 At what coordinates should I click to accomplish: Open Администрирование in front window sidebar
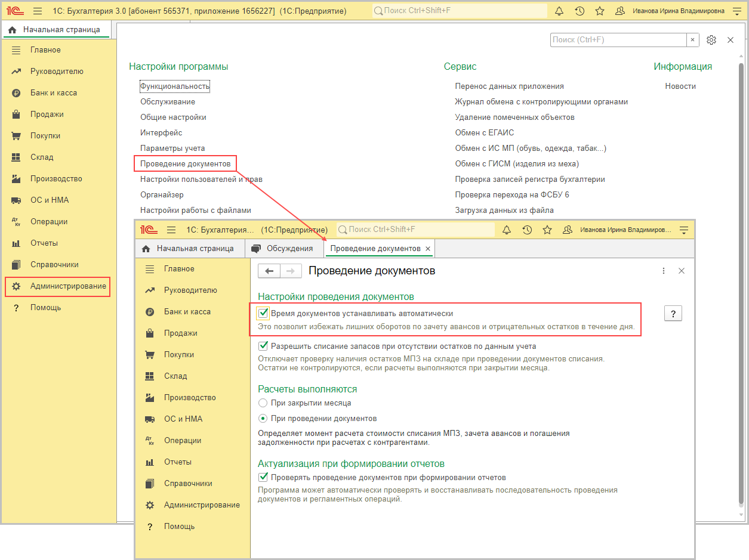202,505
